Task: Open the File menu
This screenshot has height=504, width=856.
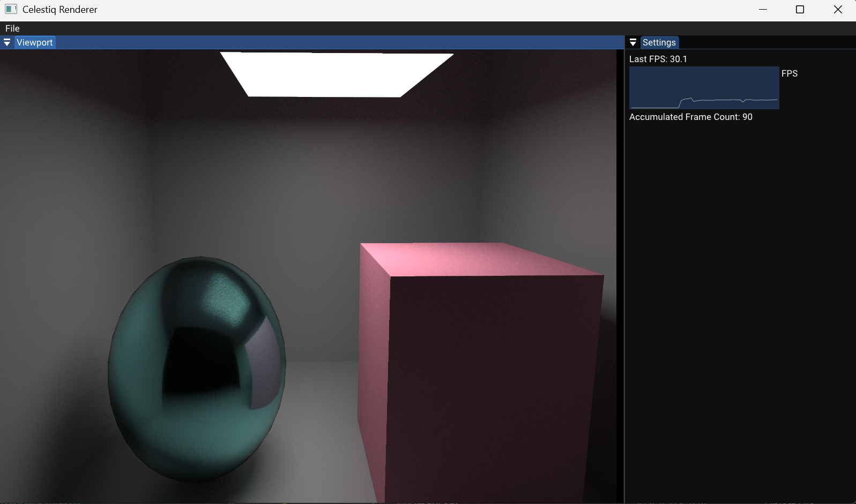Action: click(12, 28)
